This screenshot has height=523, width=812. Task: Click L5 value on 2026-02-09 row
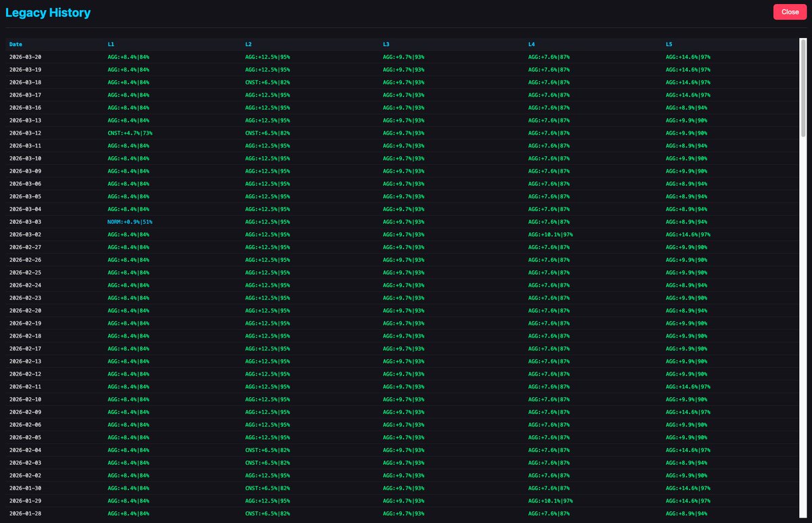point(688,412)
